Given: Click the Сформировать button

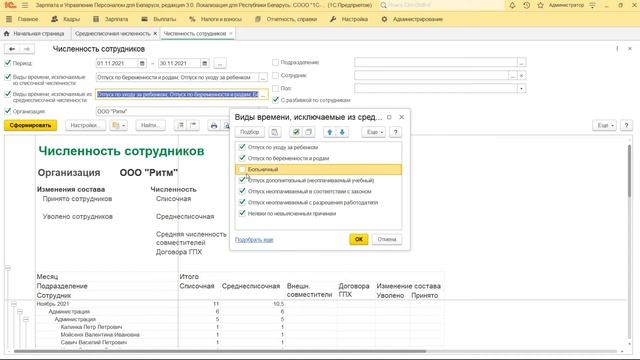Looking at the screenshot, I should pyautogui.click(x=31, y=125).
